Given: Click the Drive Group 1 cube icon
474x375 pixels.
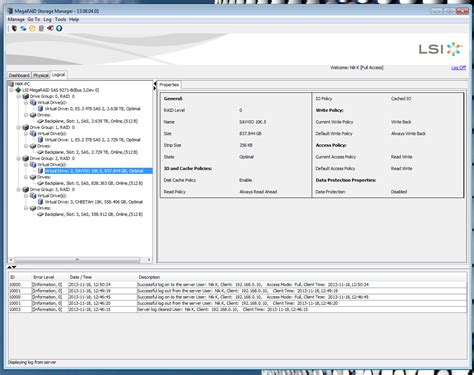Looking at the screenshot, I should point(25,127).
